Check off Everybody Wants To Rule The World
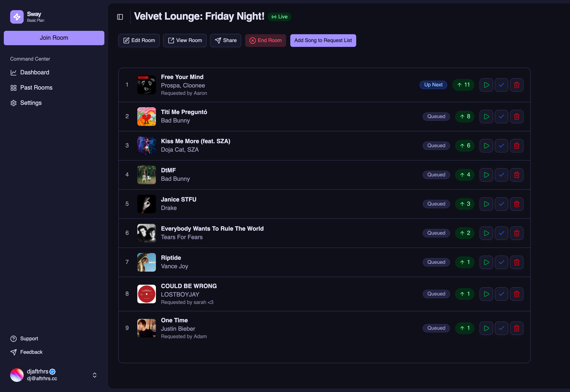 (x=501, y=233)
